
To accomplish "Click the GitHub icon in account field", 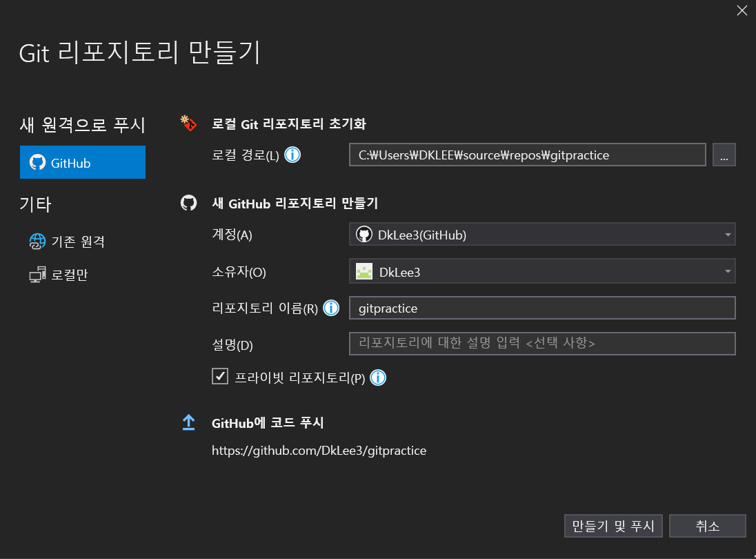I will pyautogui.click(x=364, y=235).
